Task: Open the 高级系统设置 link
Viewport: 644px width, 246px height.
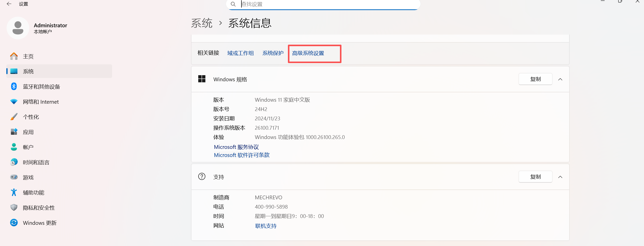Action: (x=308, y=53)
